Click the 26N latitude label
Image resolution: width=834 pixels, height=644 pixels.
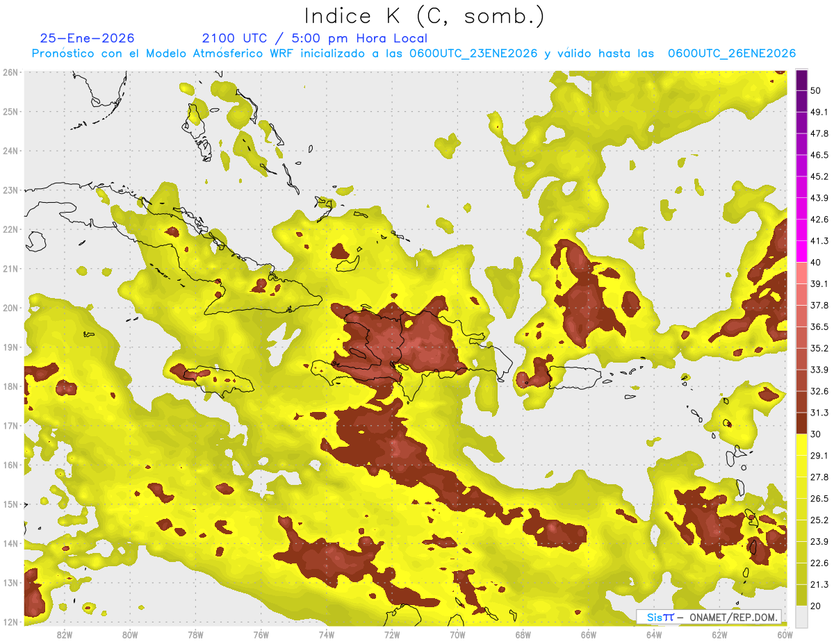tap(10, 72)
